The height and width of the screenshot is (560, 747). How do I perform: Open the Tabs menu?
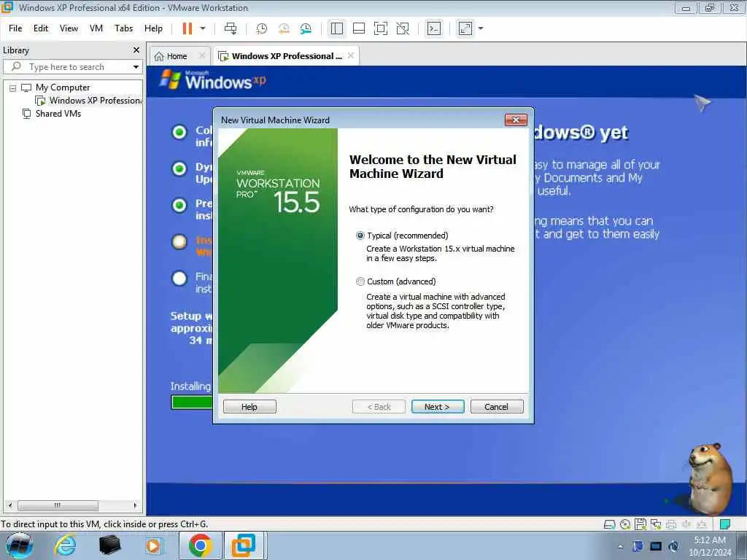[x=124, y=28]
